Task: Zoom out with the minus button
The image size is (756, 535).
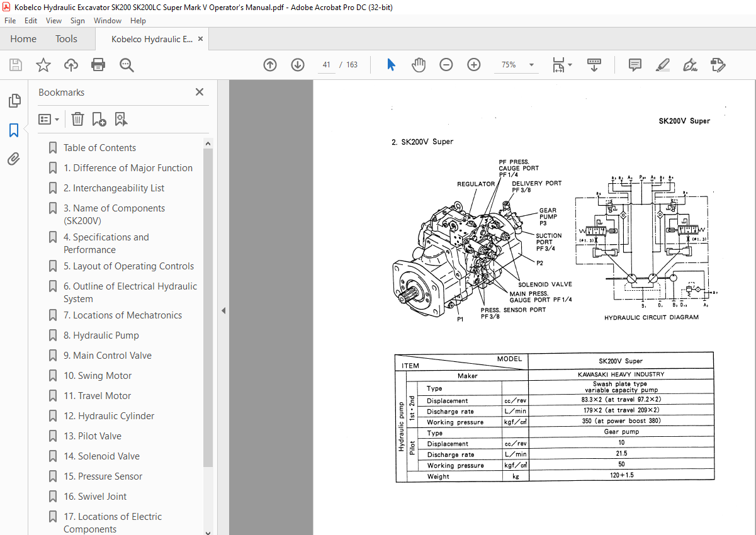Action: click(446, 65)
